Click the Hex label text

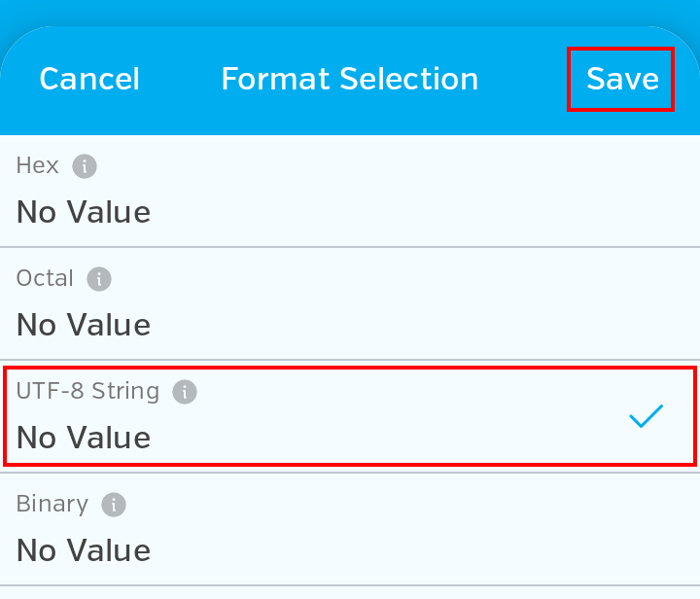[38, 165]
